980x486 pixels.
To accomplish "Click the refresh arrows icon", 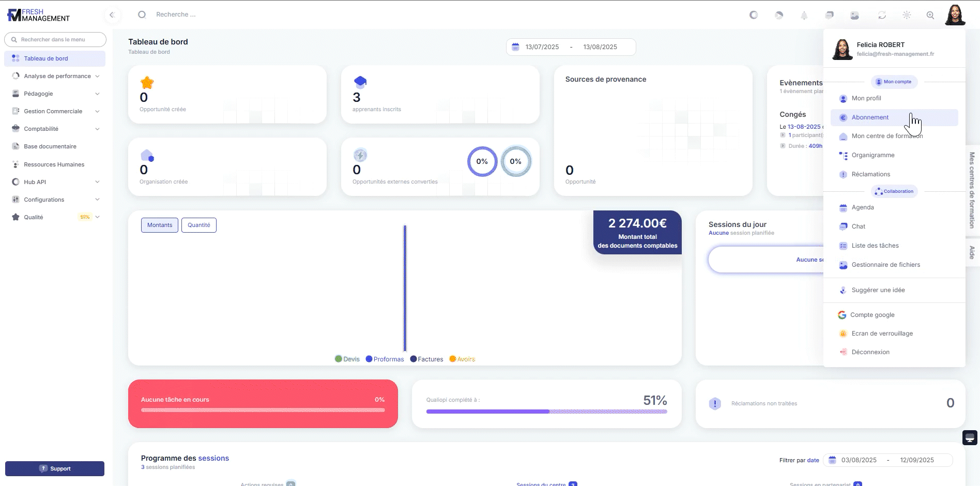I will pyautogui.click(x=882, y=16).
